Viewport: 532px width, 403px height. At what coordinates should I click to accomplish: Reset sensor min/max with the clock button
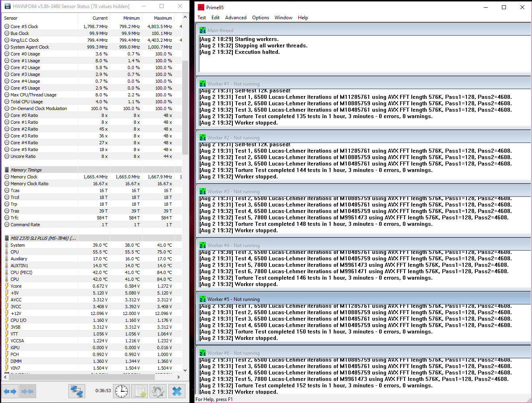[x=121, y=391]
